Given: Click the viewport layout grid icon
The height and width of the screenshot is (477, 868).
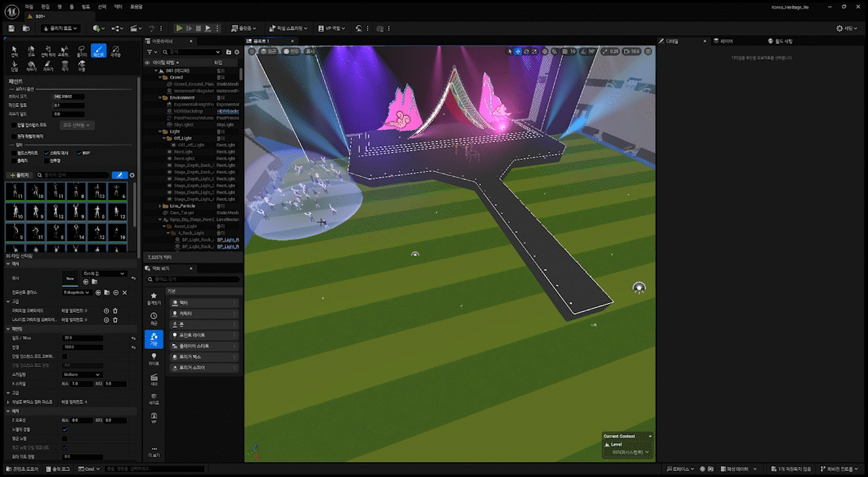Looking at the screenshot, I should pos(649,51).
